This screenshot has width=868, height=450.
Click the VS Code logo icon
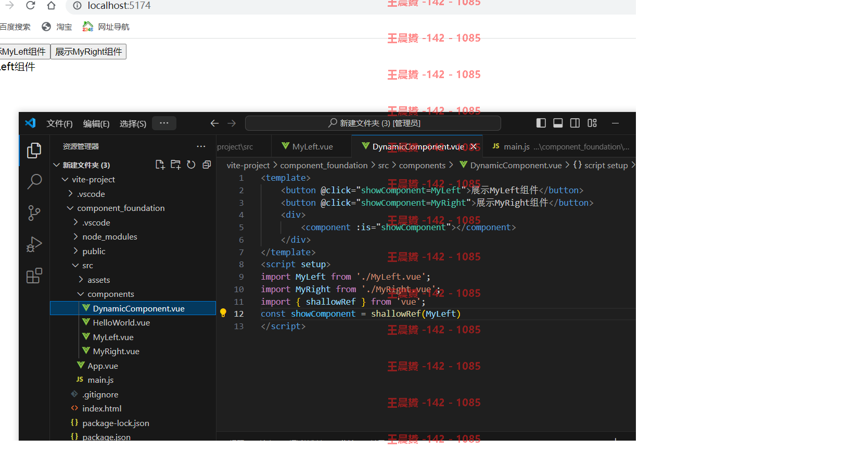pos(30,123)
